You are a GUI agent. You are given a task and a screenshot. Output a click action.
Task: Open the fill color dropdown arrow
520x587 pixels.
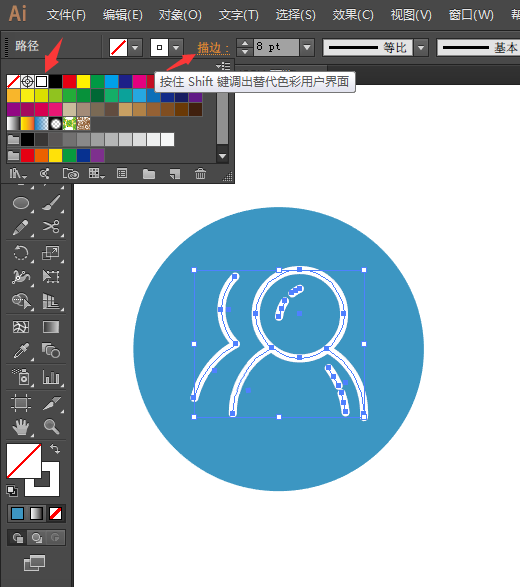click(x=135, y=48)
